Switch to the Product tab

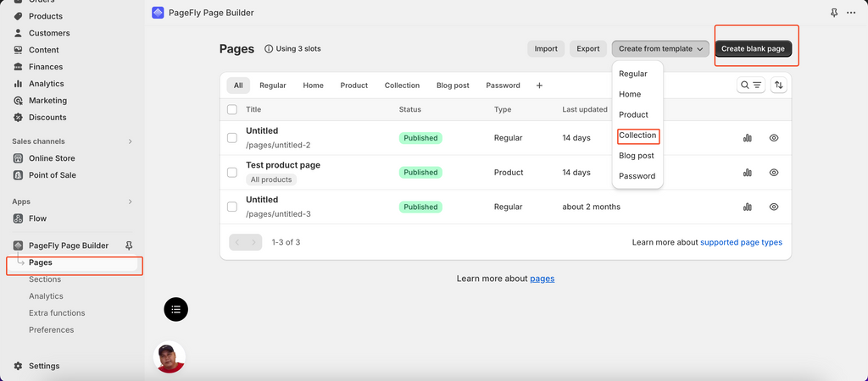[354, 86]
